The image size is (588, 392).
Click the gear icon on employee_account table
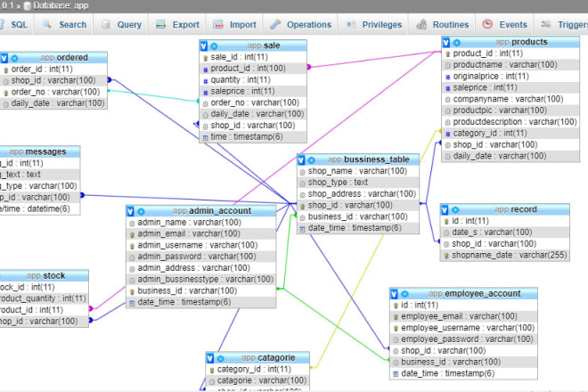pyautogui.click(x=404, y=294)
